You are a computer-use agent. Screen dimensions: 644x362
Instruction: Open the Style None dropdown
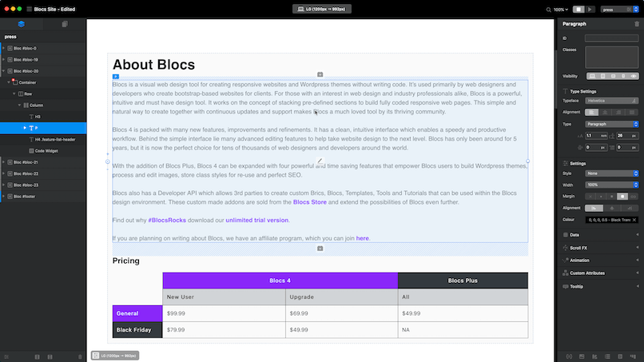[x=611, y=173]
